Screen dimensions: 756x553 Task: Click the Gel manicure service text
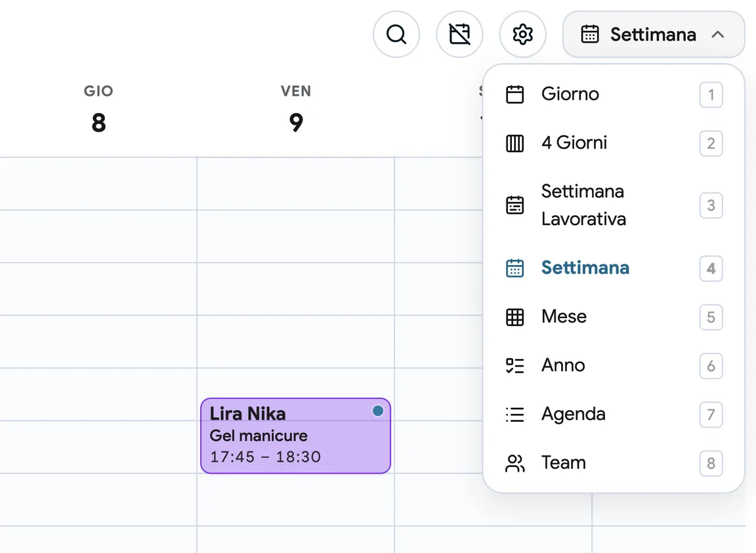(x=259, y=436)
